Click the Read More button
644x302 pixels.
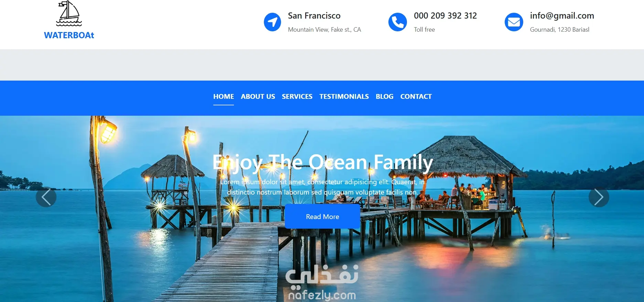[x=322, y=217]
